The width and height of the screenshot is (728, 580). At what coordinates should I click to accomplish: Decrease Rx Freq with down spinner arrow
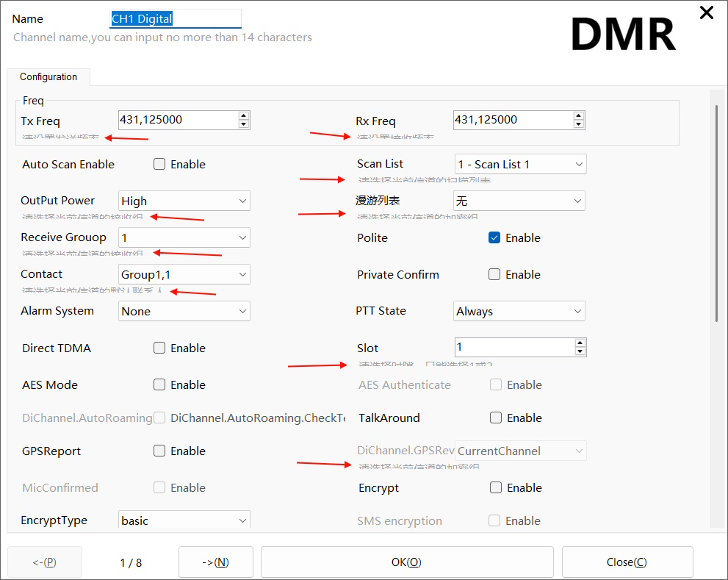coord(579,124)
